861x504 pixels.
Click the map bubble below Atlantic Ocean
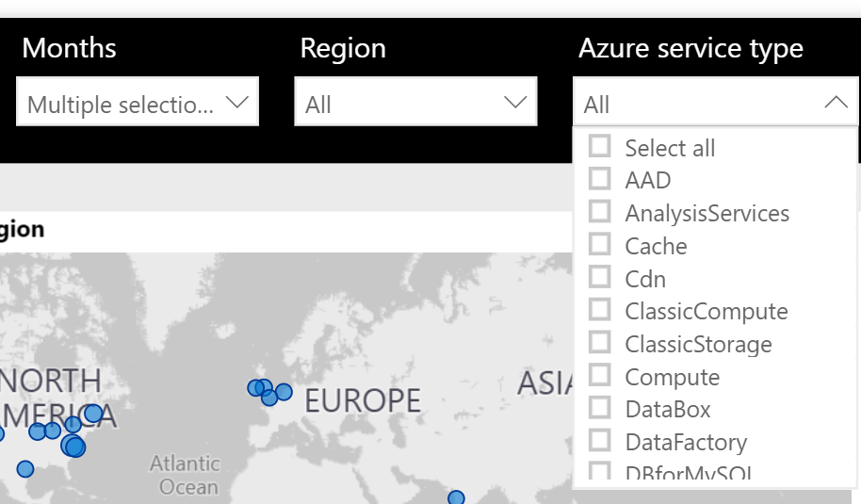pos(456,497)
